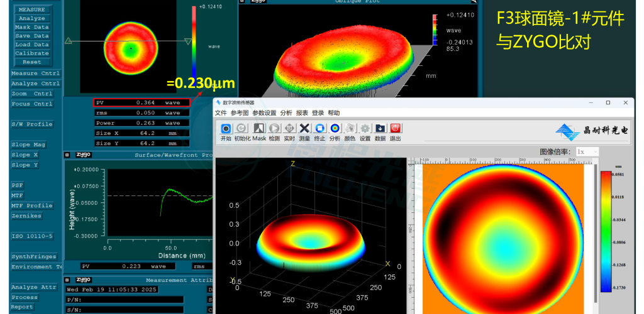Click the 开始 (Start) camera icon
This screenshot has width=644, height=314.
(x=226, y=128)
